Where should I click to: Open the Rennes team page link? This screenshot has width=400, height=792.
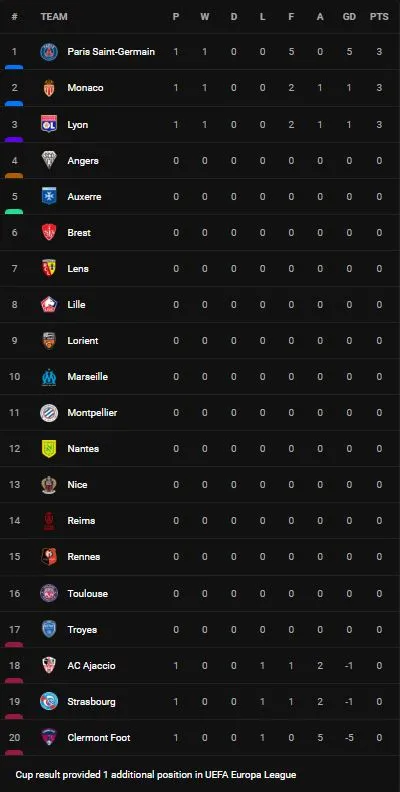pos(84,557)
